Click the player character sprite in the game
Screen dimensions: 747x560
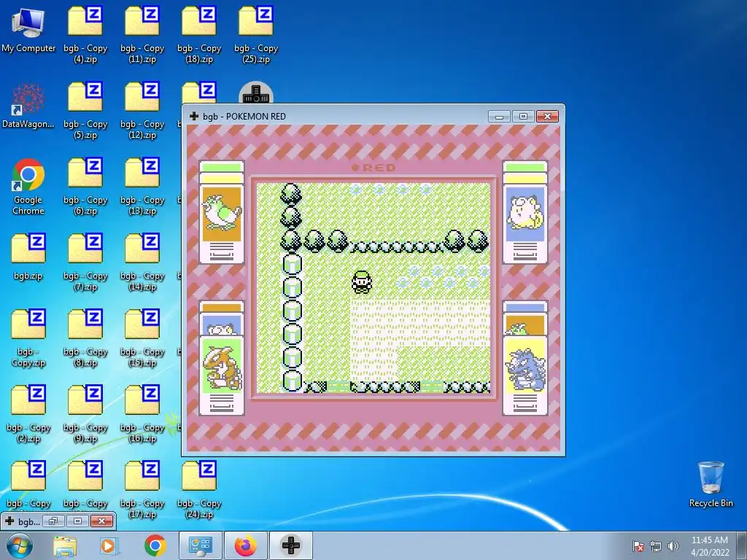tap(362, 282)
